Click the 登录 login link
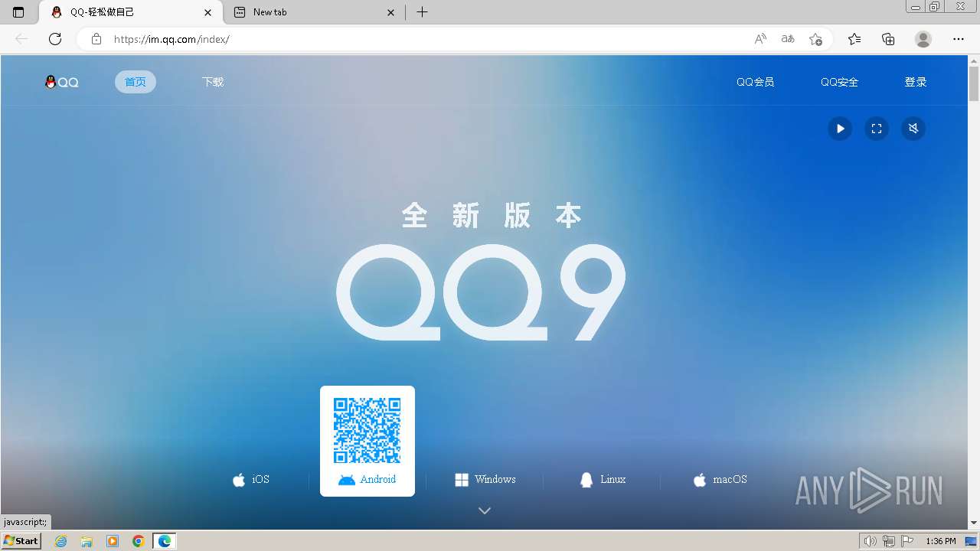Viewport: 980px width, 551px height. (916, 82)
